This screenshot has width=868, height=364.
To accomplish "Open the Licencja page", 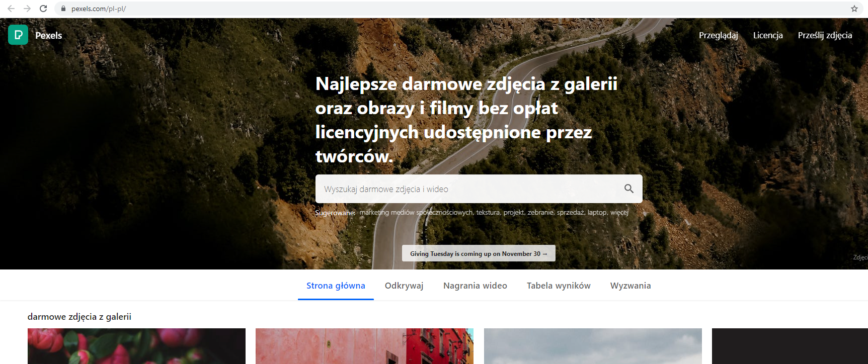I will (768, 35).
